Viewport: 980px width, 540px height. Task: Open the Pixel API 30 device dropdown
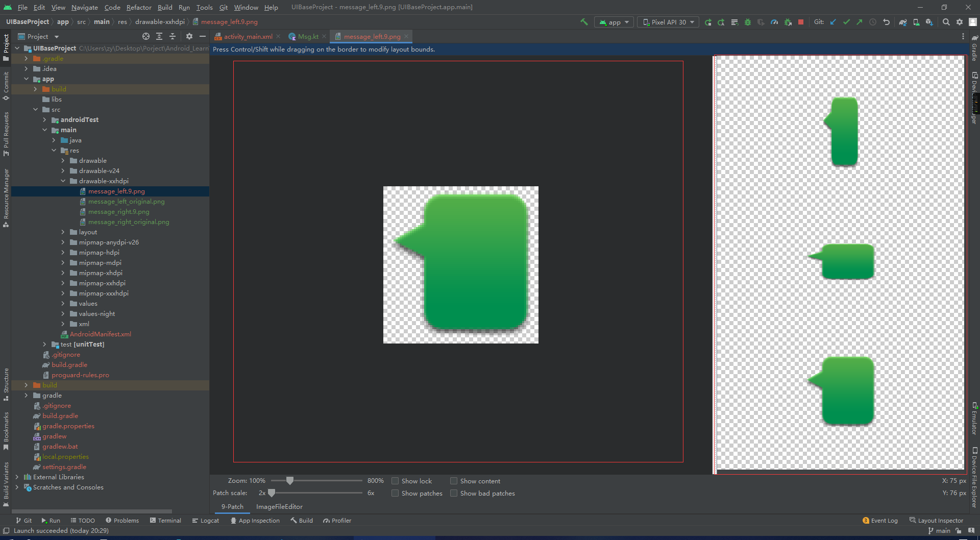click(669, 22)
